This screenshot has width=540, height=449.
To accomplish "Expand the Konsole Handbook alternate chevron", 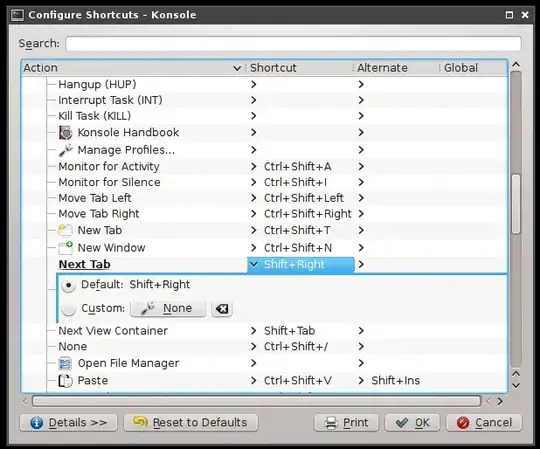I will click(361, 133).
